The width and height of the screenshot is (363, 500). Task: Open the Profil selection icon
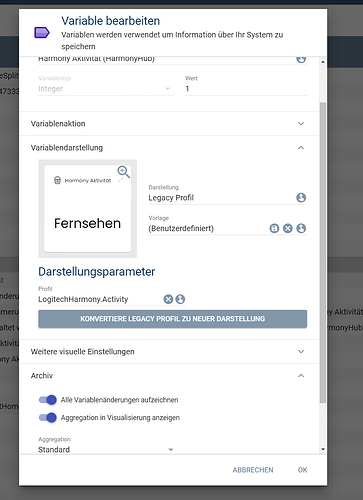(180, 299)
